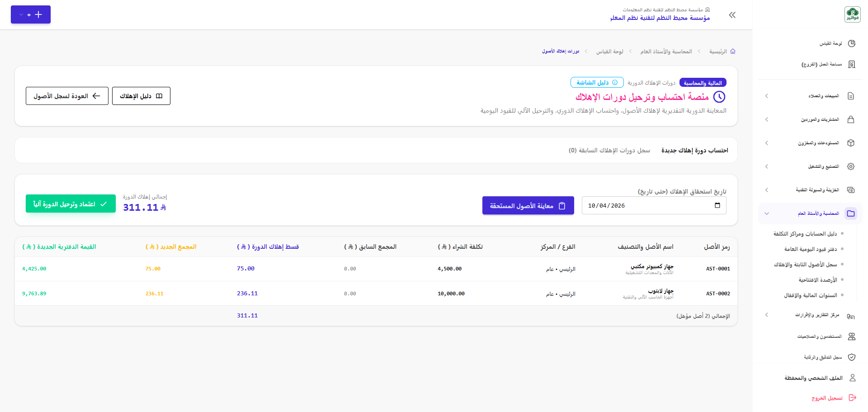This screenshot has width=868, height=412.
Task: Click warehouses and inventory box icon
Action: (851, 143)
